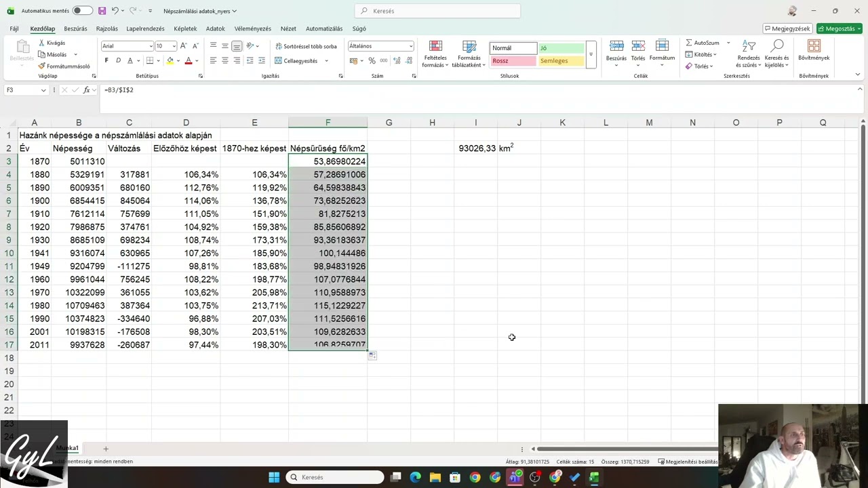
Task: Click the Autofill options icon below F17
Action: [372, 355]
